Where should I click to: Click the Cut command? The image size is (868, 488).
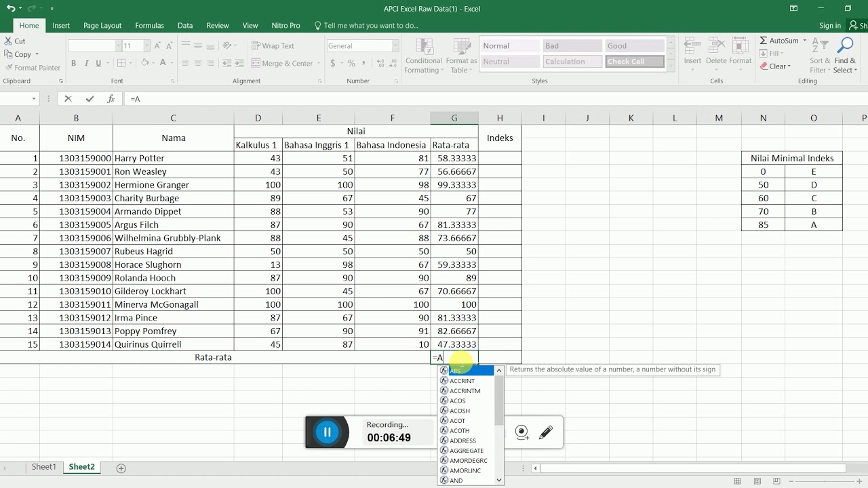15,41
